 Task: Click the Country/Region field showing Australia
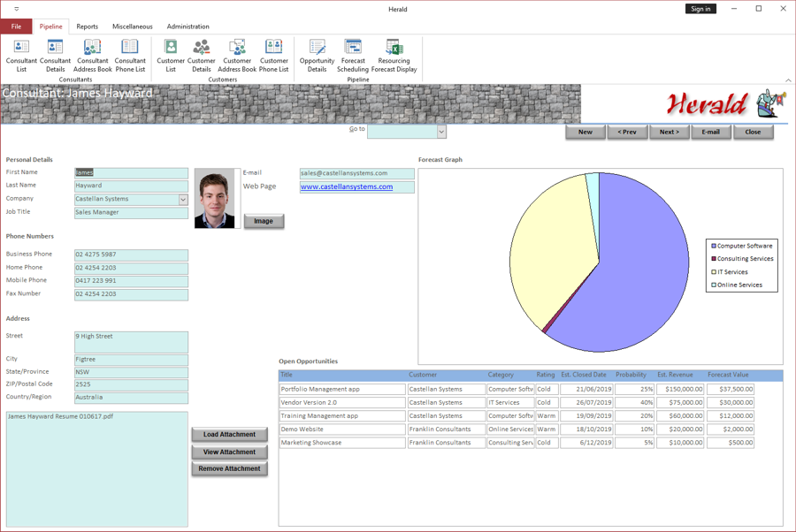coord(131,398)
